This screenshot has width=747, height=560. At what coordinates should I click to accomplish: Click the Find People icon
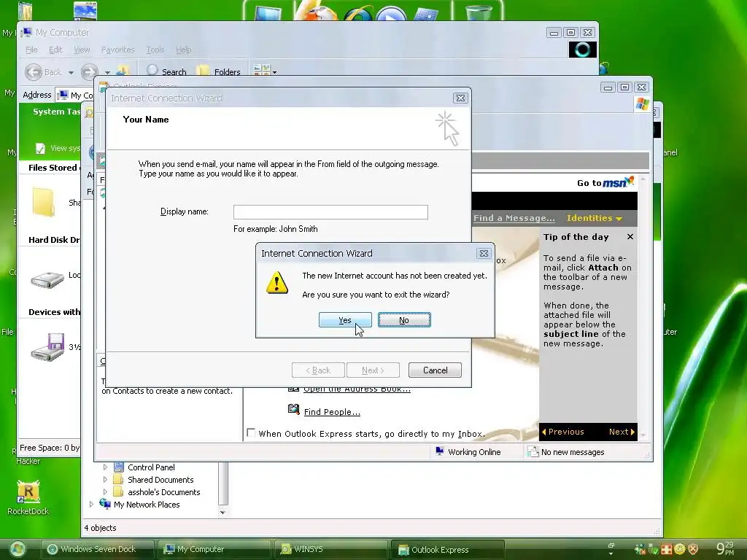(x=293, y=410)
